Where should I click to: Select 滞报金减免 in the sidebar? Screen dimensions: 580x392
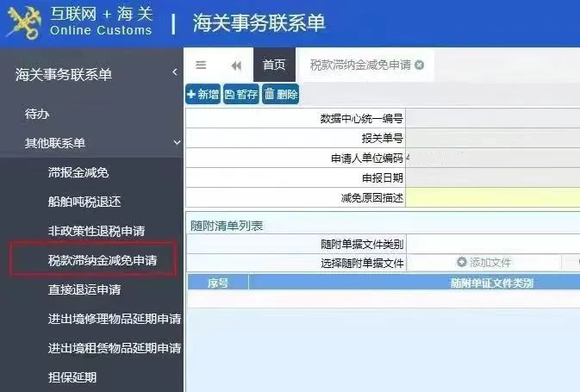coord(78,172)
